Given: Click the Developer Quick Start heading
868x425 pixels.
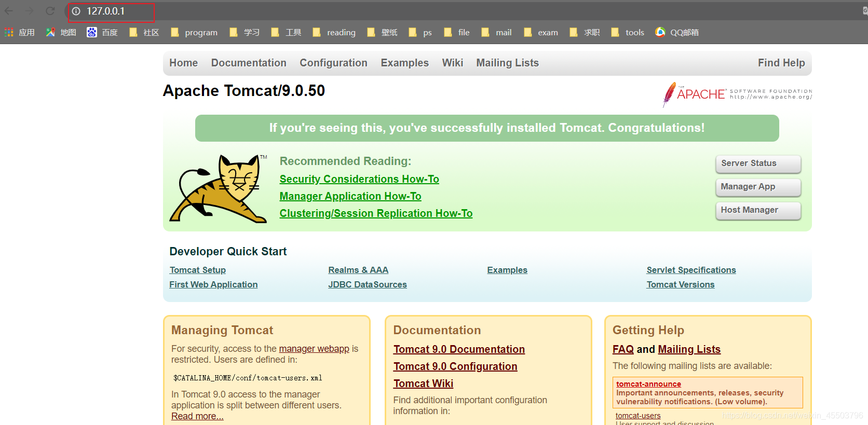Looking at the screenshot, I should tap(228, 252).
